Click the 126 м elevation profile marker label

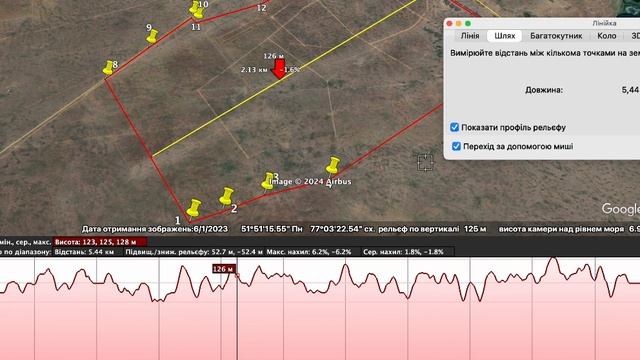[x=224, y=269]
